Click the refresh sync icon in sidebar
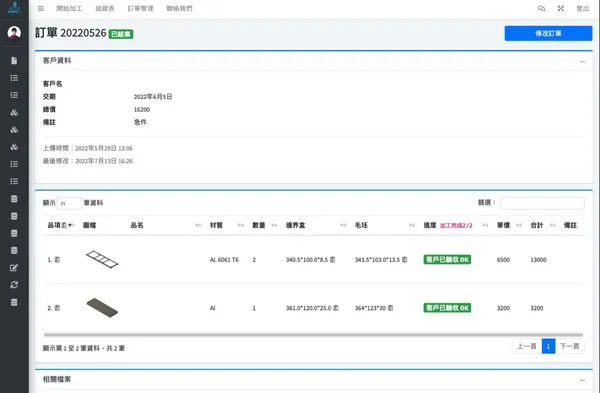Screen dimensions: 600x393 click(14, 285)
